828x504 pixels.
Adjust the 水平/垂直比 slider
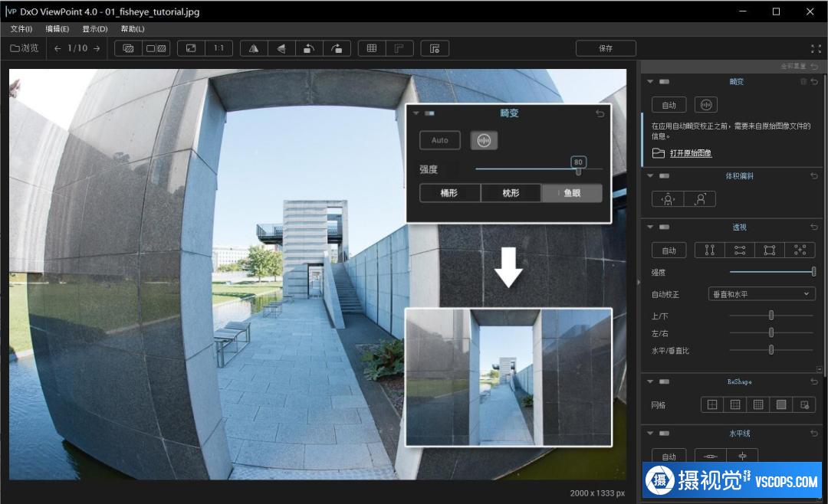771,350
